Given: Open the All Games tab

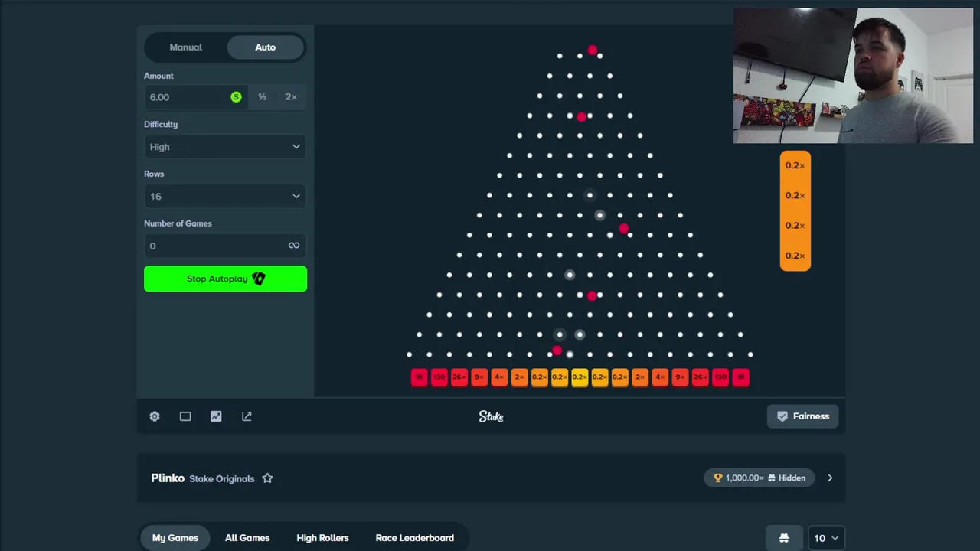Looking at the screenshot, I should click(247, 538).
